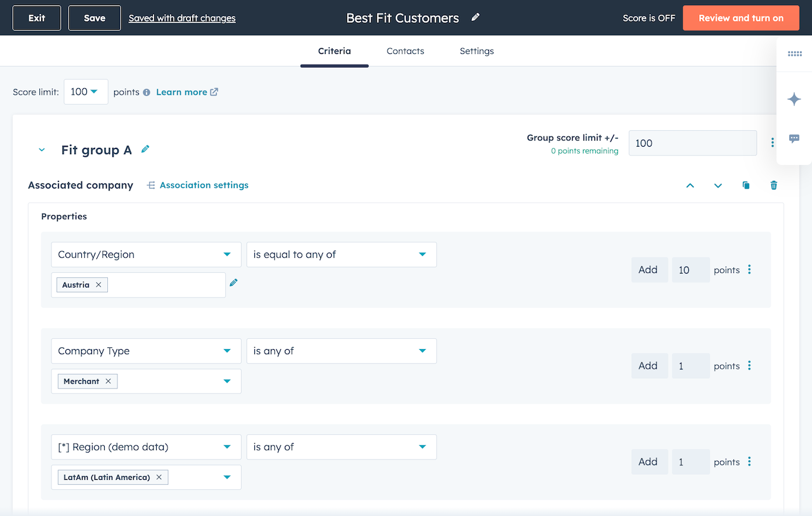Rename Fit group A with pencil icon
This screenshot has height=516, width=812.
pyautogui.click(x=145, y=150)
